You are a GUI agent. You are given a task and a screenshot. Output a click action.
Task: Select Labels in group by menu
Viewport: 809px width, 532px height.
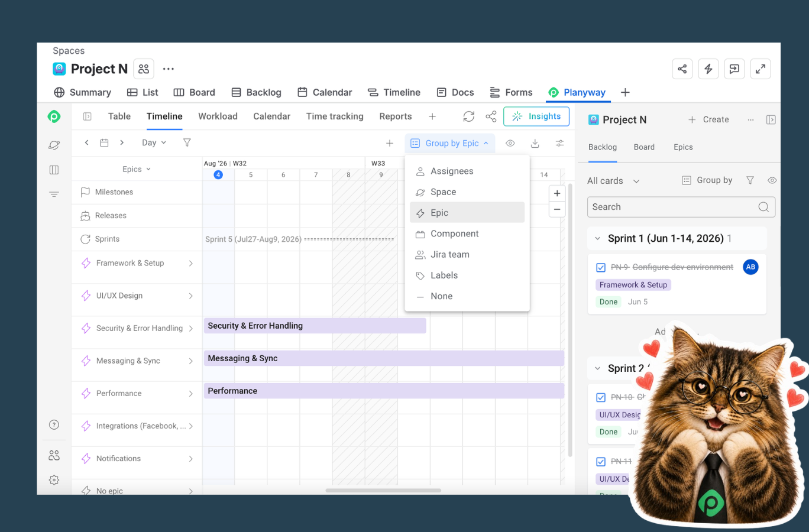tap(467, 275)
